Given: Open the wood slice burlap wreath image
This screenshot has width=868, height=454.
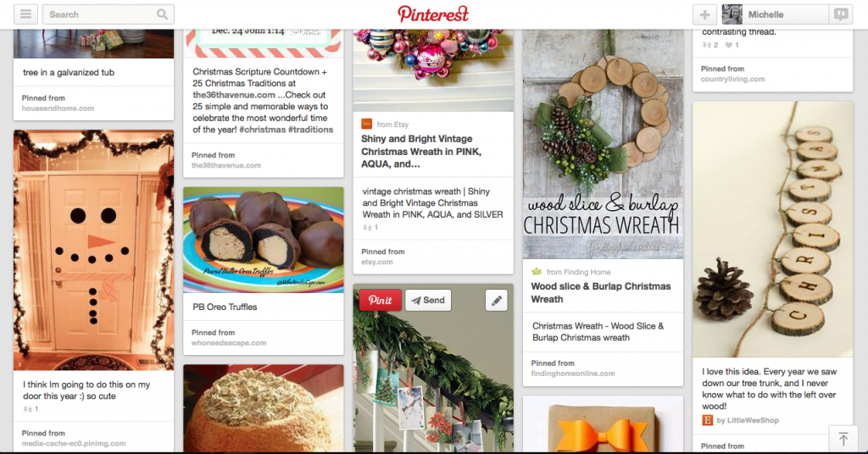Looking at the screenshot, I should pos(603,144).
